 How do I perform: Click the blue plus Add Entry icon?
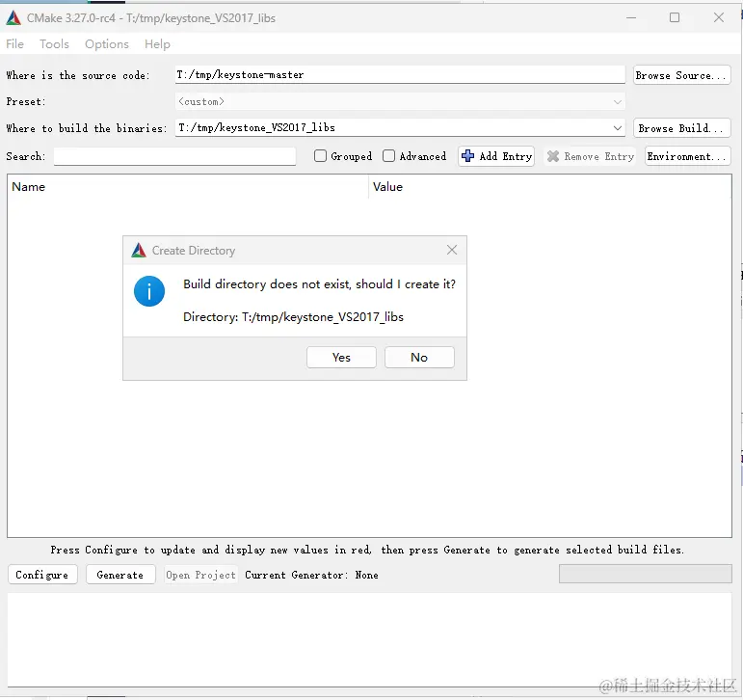point(467,156)
